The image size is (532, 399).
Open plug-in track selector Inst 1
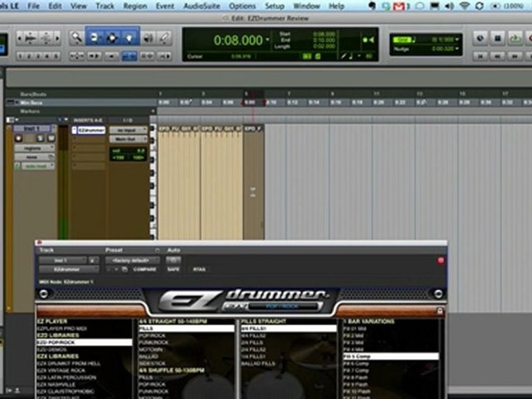(63, 260)
